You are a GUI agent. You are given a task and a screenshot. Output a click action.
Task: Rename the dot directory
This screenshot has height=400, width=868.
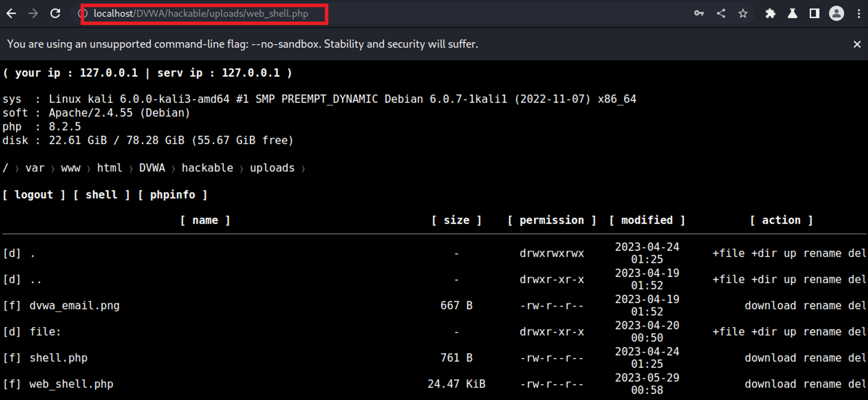pos(822,253)
